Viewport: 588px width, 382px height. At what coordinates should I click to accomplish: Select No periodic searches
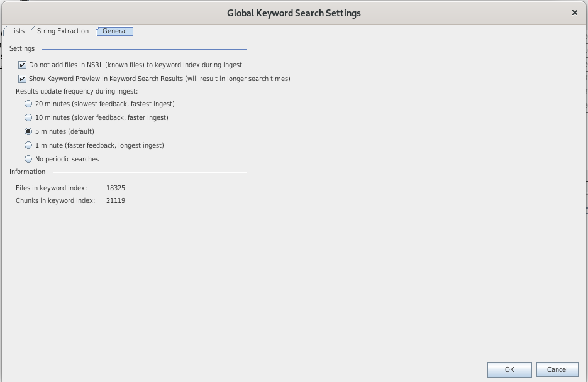click(x=28, y=159)
